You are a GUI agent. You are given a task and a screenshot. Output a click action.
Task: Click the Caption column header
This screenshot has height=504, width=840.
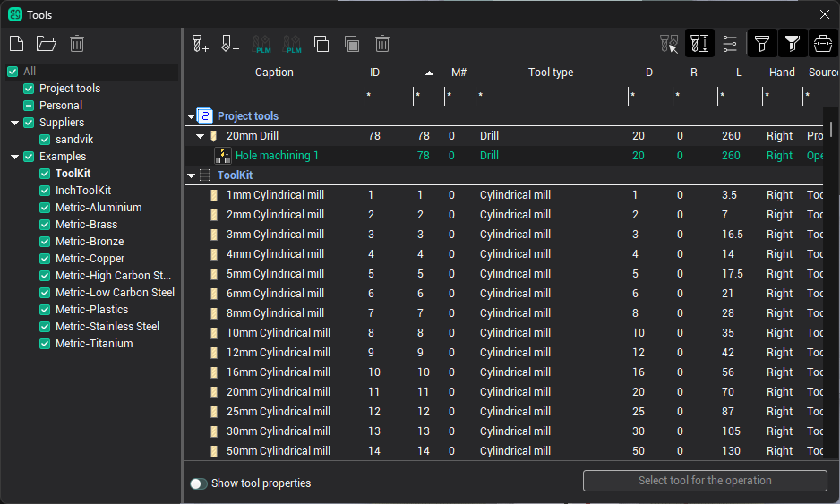point(274,73)
